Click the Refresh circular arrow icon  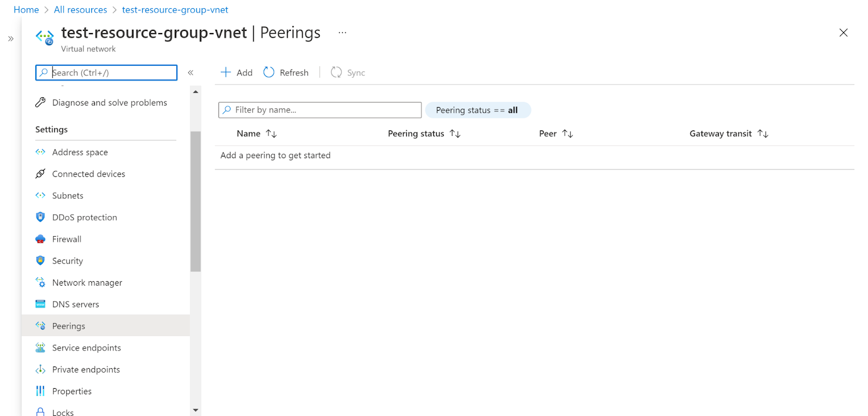pos(269,72)
